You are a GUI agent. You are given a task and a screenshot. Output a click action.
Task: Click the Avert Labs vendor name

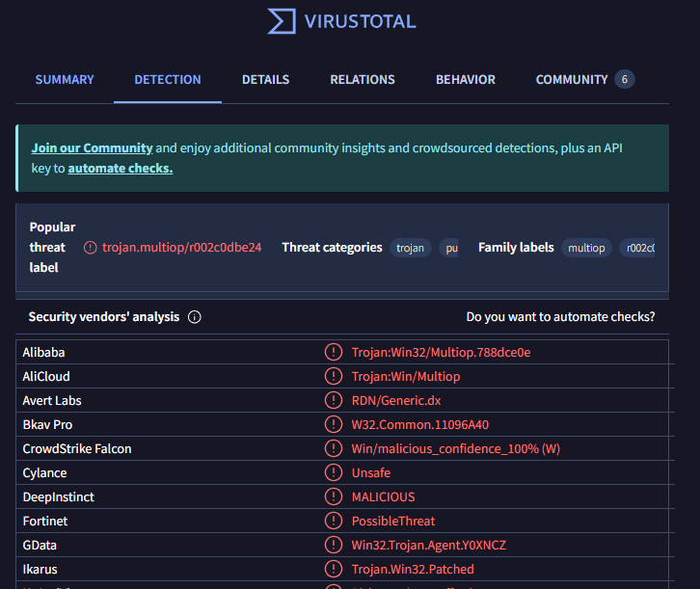[x=52, y=401]
